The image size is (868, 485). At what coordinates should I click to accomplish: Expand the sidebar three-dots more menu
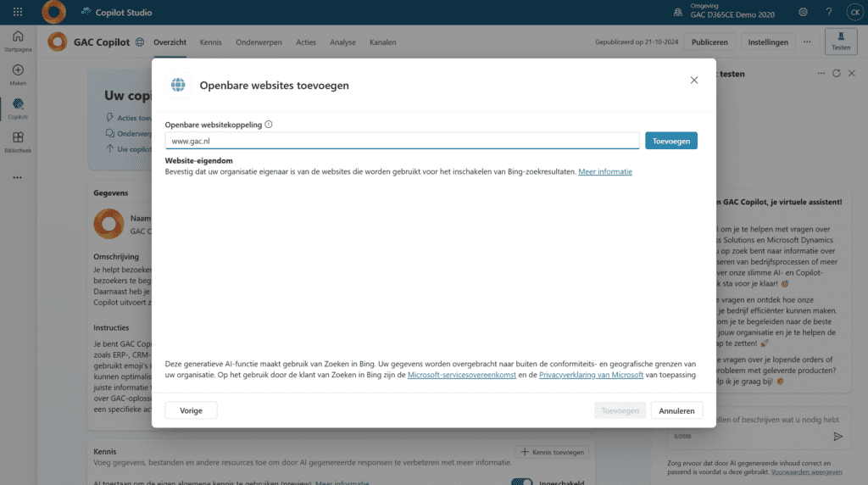(x=18, y=178)
